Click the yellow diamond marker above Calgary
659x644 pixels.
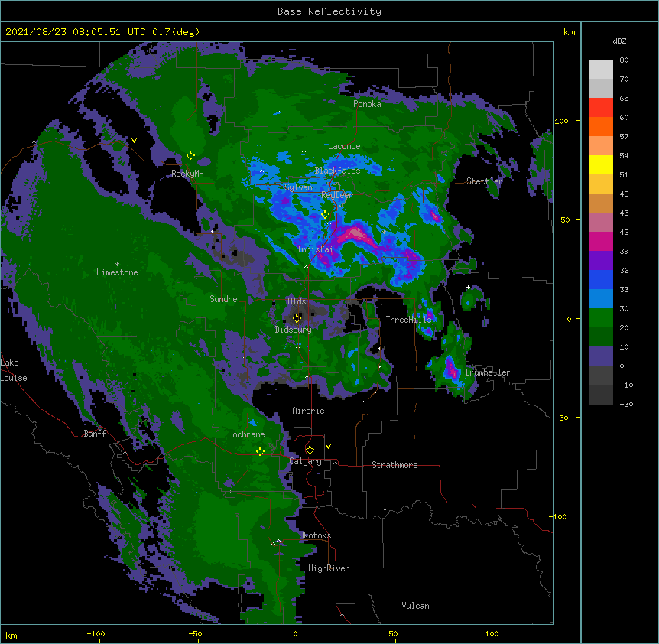click(310, 450)
